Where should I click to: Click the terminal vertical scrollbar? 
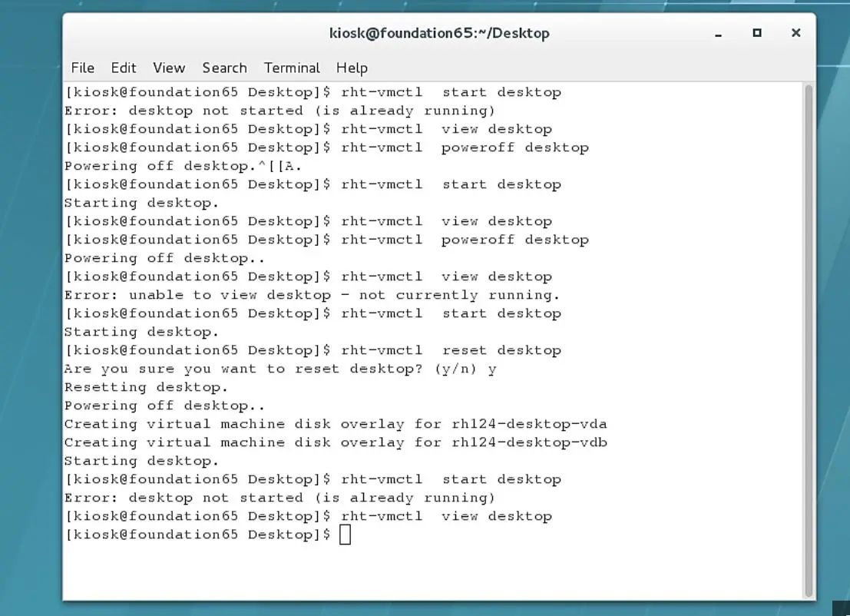(809, 340)
